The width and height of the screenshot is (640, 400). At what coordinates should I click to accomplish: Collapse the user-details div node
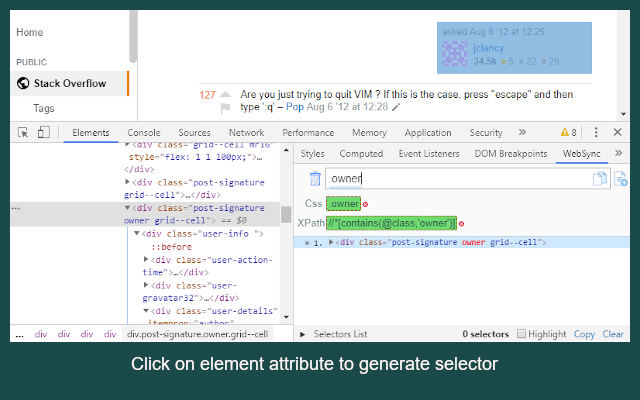pyautogui.click(x=146, y=311)
